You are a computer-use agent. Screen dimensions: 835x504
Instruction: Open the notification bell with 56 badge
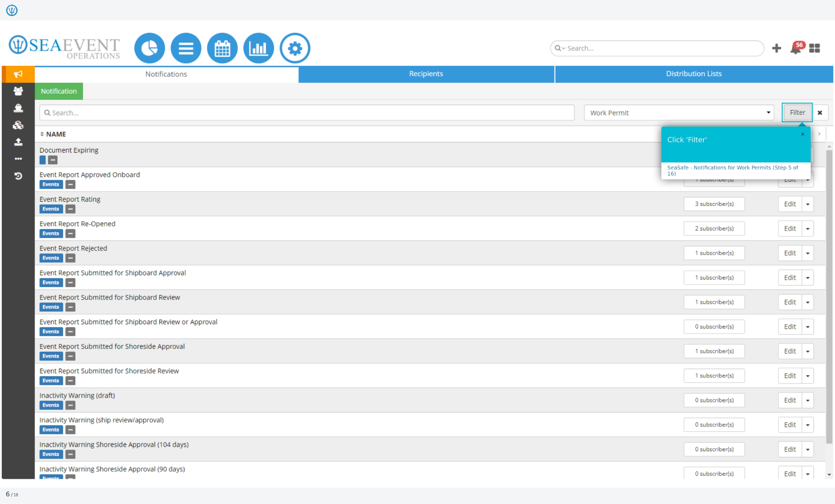click(796, 48)
